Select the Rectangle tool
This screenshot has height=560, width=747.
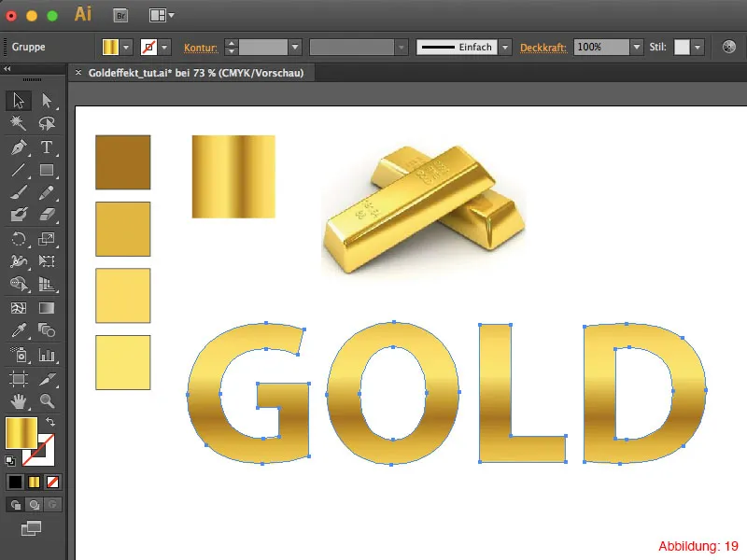click(47, 170)
